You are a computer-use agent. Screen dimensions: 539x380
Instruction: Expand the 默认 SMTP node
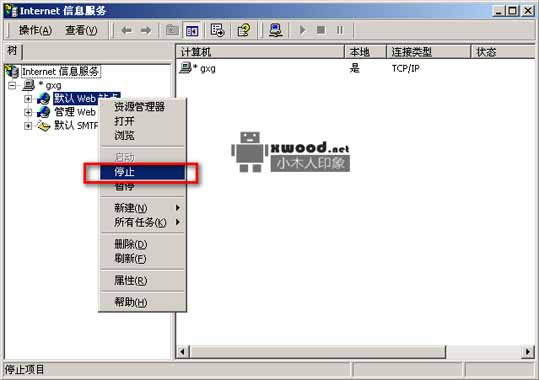(x=28, y=126)
